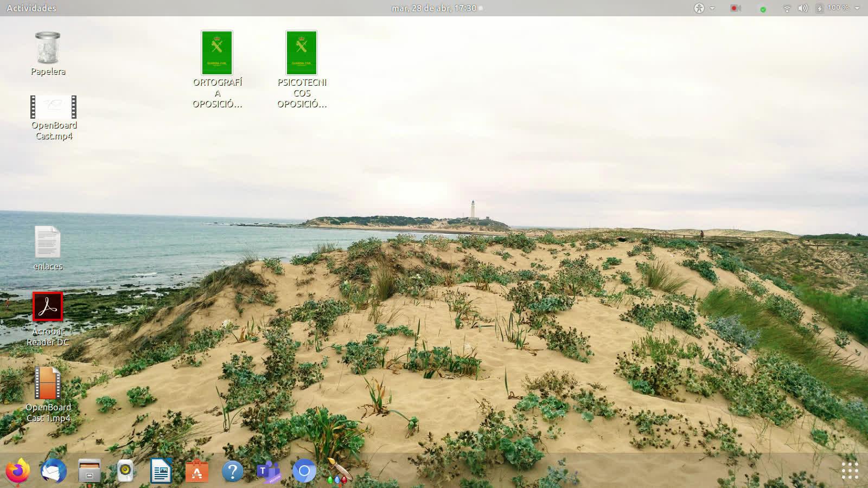Screen dimensions: 868x488
Task: Select the enlaces text file icon
Action: click(x=48, y=242)
